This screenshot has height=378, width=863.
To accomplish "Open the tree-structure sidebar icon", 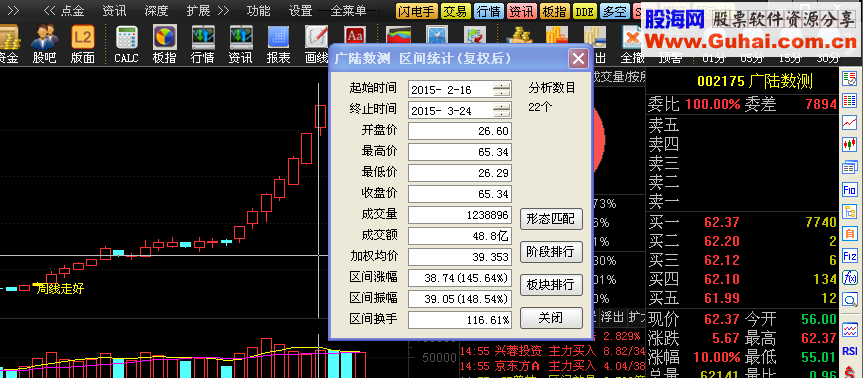I will pyautogui.click(x=850, y=212).
